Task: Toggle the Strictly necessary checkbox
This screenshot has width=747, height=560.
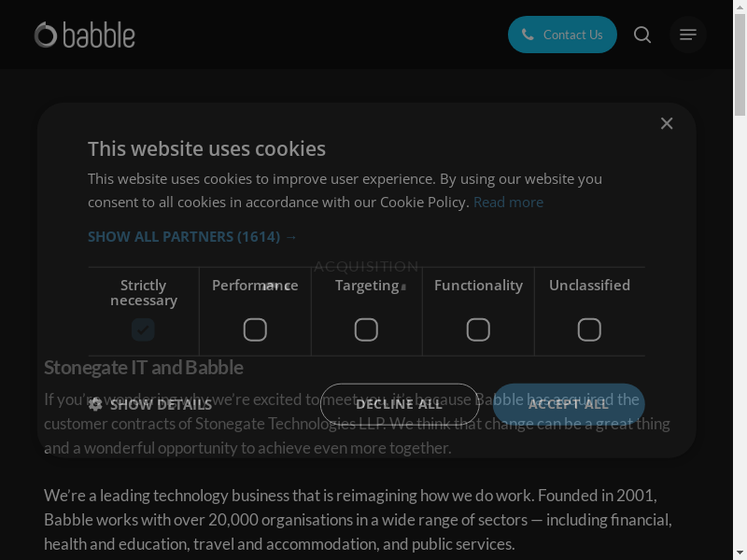Action: [x=143, y=329]
